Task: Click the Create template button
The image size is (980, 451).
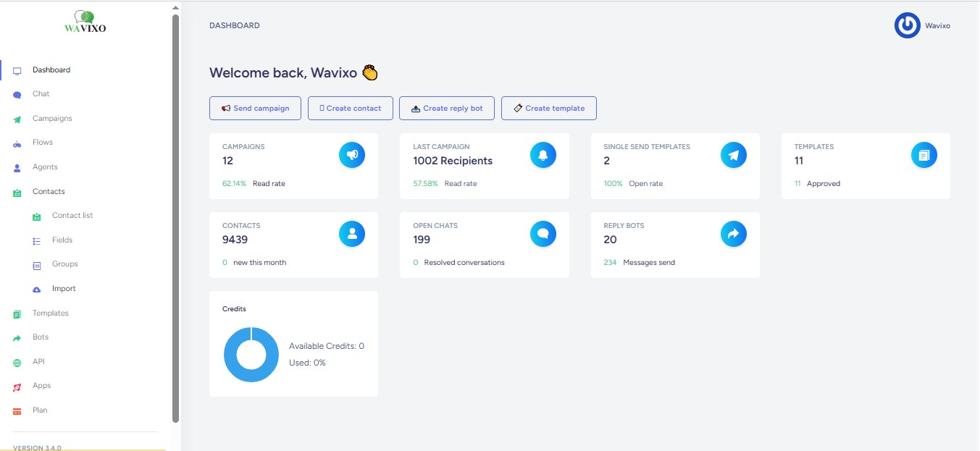Action: 548,109
